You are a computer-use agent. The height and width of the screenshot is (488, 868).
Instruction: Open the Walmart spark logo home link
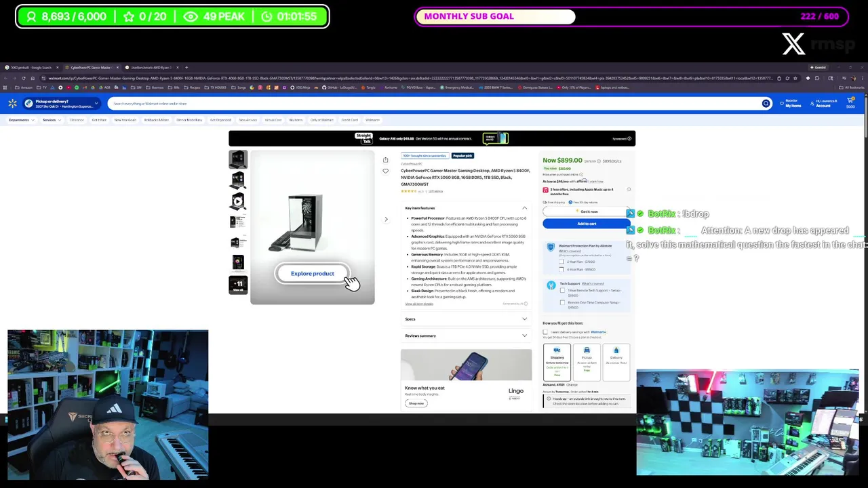pos(12,104)
